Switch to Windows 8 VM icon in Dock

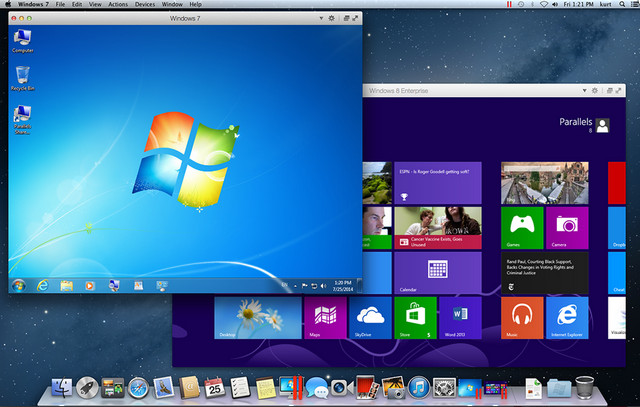496,388
